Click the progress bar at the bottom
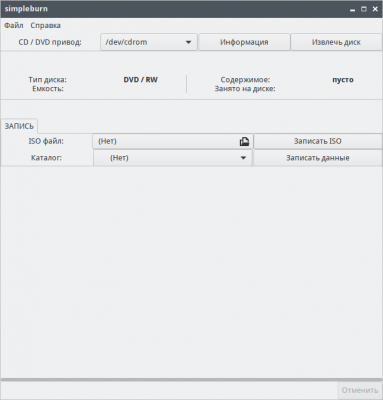 pyautogui.click(x=191, y=380)
